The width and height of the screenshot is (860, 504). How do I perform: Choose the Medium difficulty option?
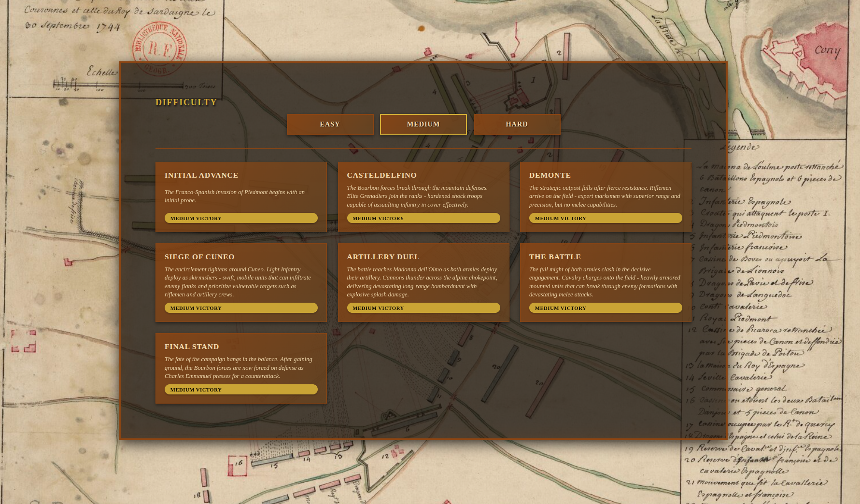click(423, 124)
